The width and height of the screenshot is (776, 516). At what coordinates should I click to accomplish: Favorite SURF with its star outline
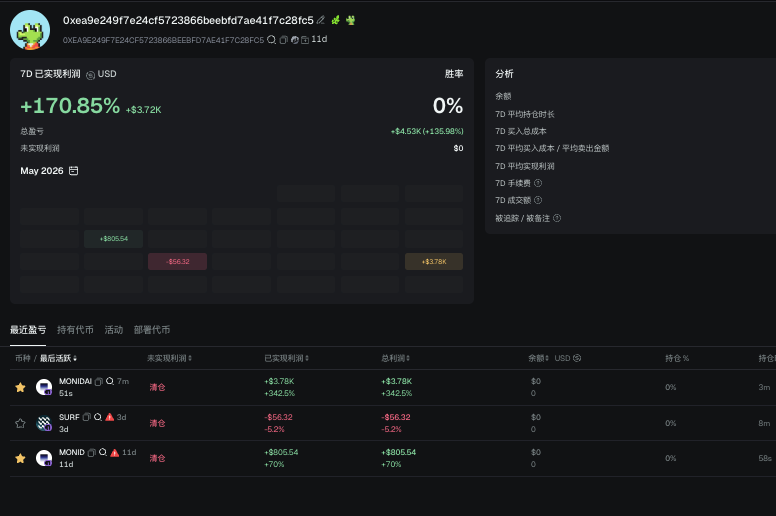[x=20, y=423]
